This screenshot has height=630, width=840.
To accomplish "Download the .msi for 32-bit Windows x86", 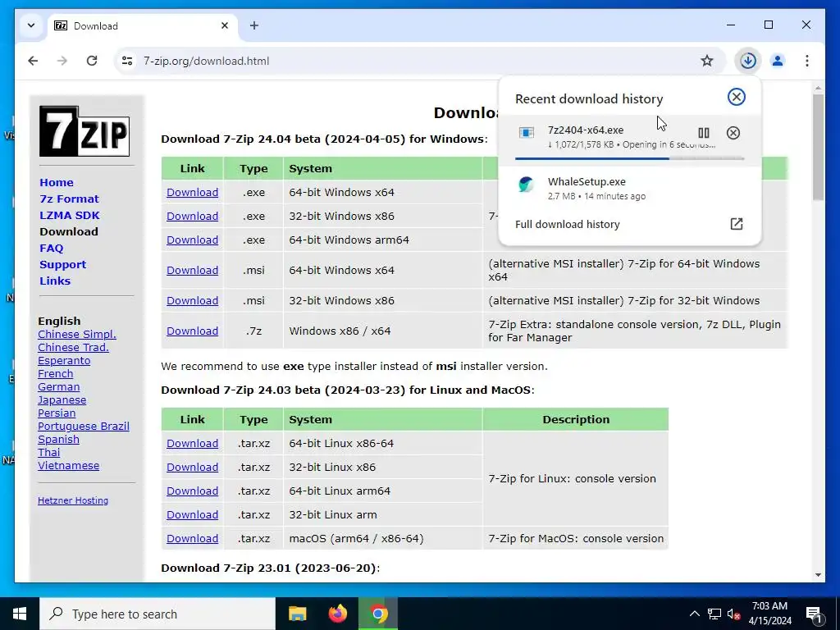I will tap(192, 300).
